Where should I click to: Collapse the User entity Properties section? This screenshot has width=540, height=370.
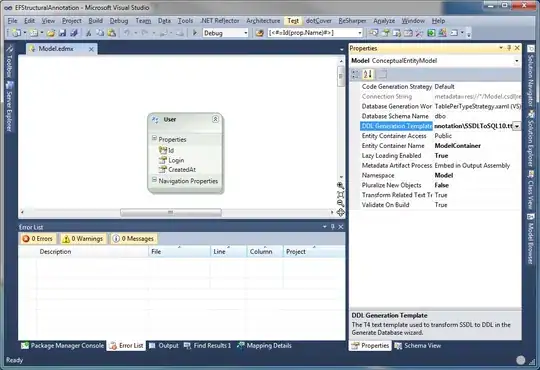[x=154, y=138]
